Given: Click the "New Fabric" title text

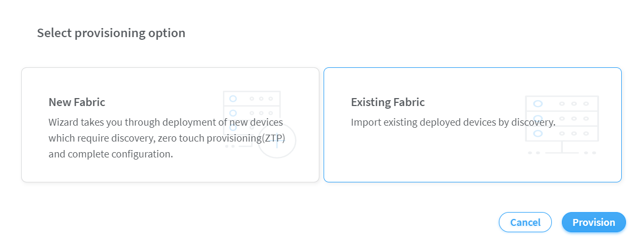Looking at the screenshot, I should (x=77, y=102).
